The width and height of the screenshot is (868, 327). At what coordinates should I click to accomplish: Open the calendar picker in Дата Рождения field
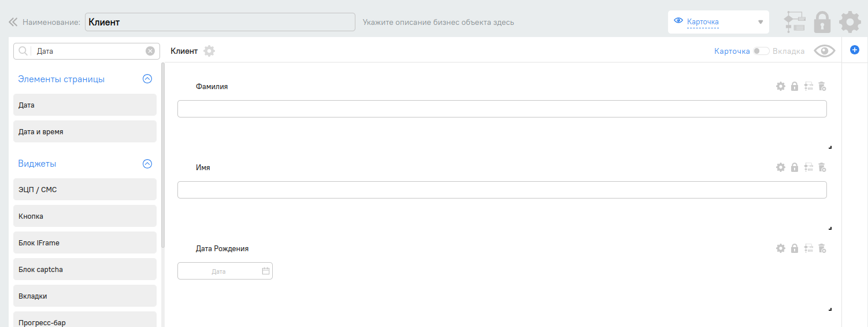(x=266, y=271)
